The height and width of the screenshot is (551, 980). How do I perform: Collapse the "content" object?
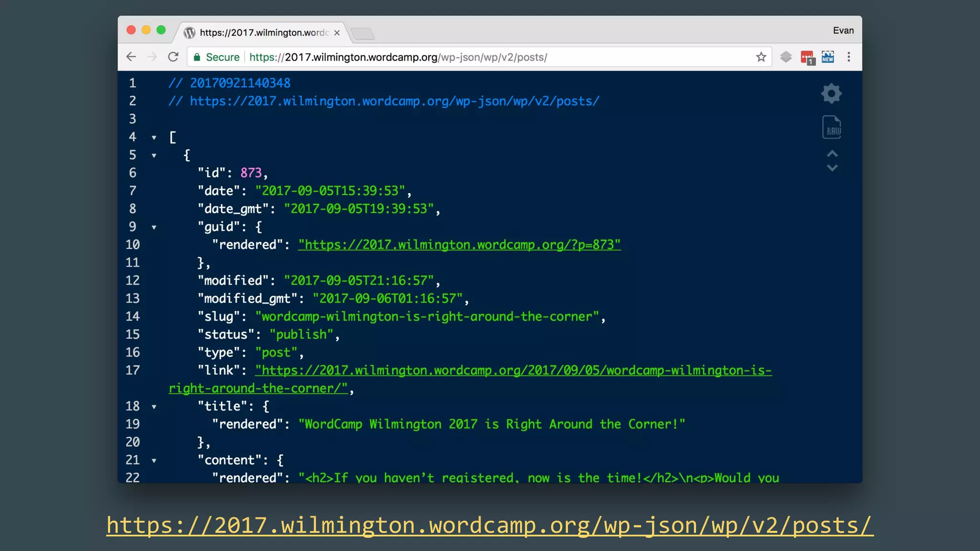pyautogui.click(x=154, y=461)
